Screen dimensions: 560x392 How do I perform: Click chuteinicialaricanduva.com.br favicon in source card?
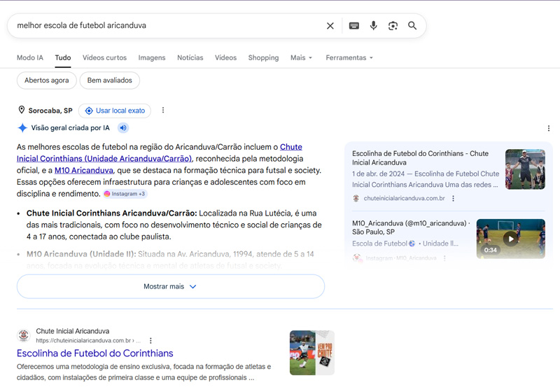tap(356, 198)
